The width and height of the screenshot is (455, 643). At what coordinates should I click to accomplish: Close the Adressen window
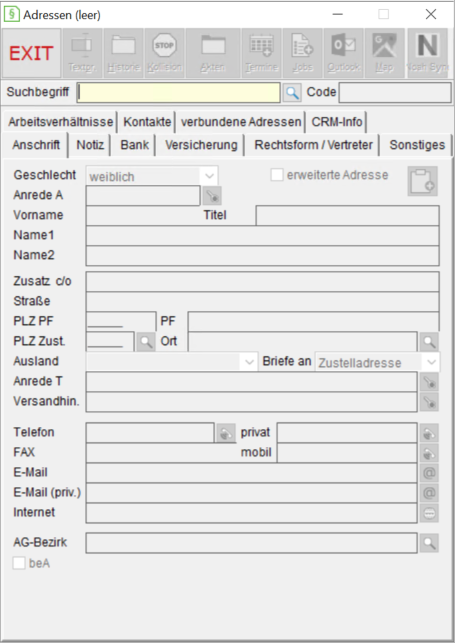(x=431, y=14)
